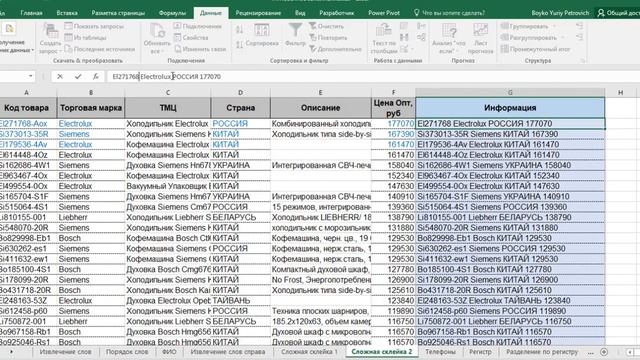The width and height of the screenshot is (640, 360).
Task: Open the Создать запрос command
Action: pos(50,39)
